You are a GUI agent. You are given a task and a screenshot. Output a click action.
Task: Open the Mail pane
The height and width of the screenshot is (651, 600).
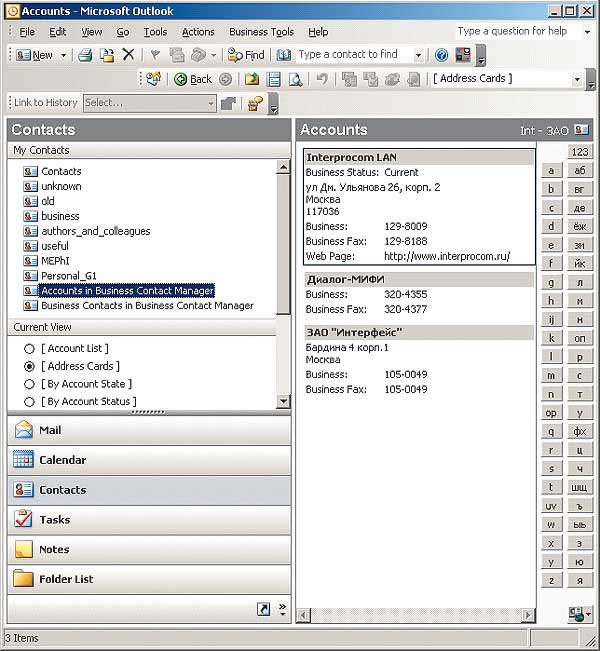pos(50,430)
